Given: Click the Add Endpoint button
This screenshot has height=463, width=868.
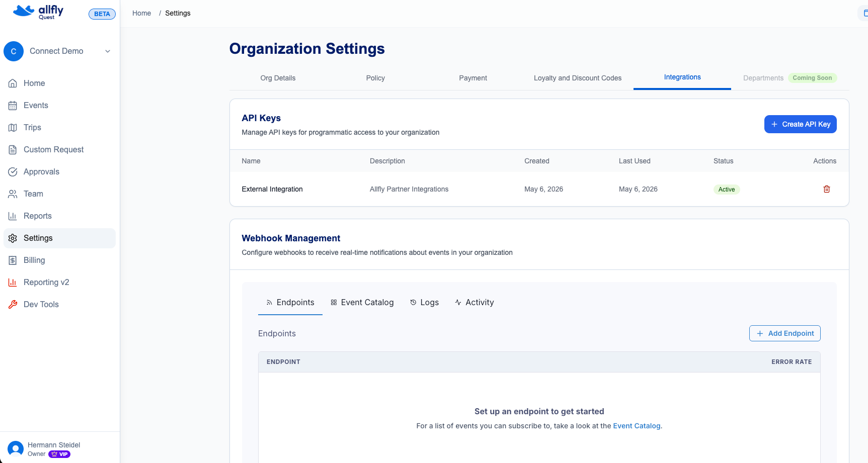Looking at the screenshot, I should (x=784, y=333).
